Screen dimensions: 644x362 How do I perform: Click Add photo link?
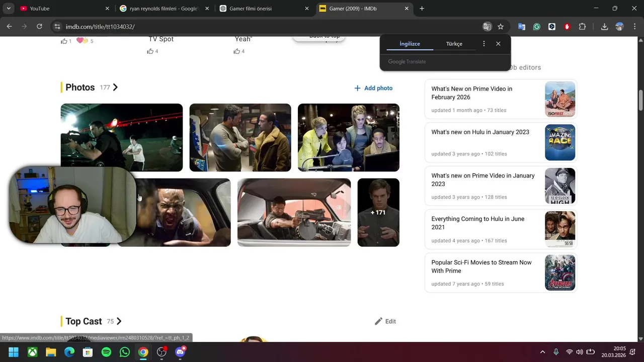[373, 88]
